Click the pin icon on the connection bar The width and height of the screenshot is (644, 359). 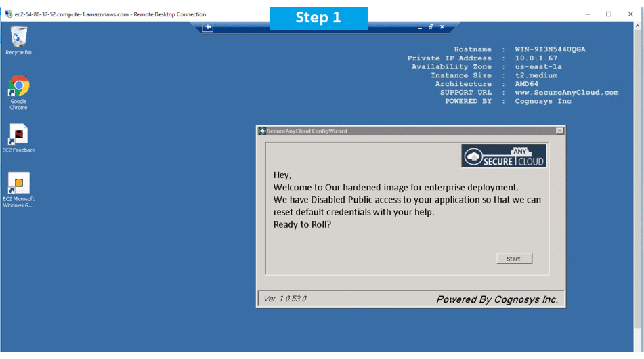pyautogui.click(x=208, y=27)
